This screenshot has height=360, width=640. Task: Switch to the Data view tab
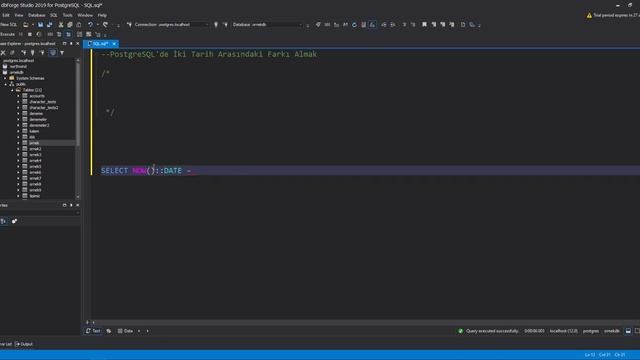coord(125,331)
